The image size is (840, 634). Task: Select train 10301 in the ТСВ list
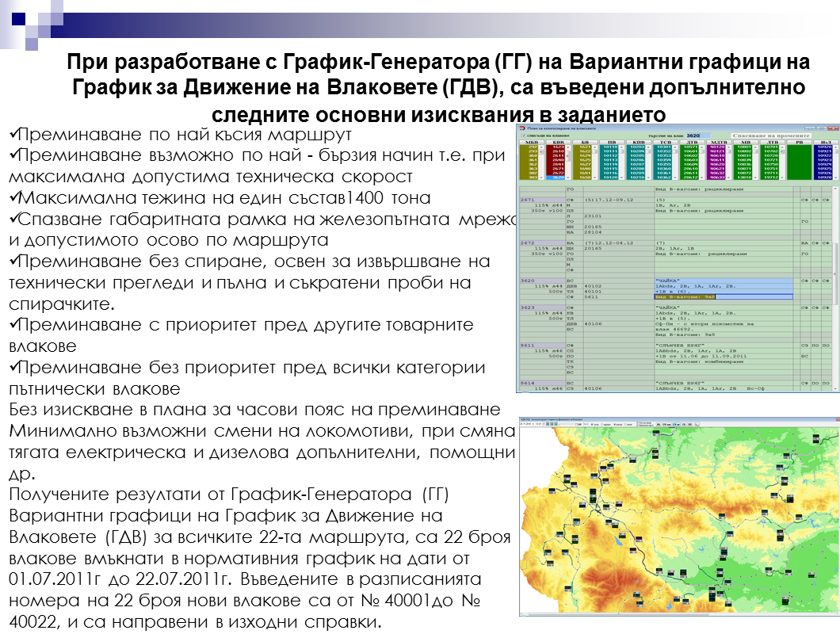[x=664, y=147]
